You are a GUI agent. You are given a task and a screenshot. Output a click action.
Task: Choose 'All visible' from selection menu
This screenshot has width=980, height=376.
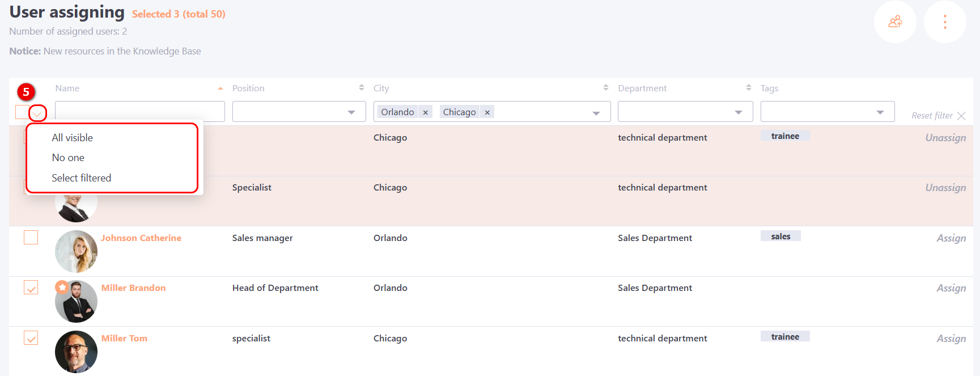pyautogui.click(x=72, y=138)
